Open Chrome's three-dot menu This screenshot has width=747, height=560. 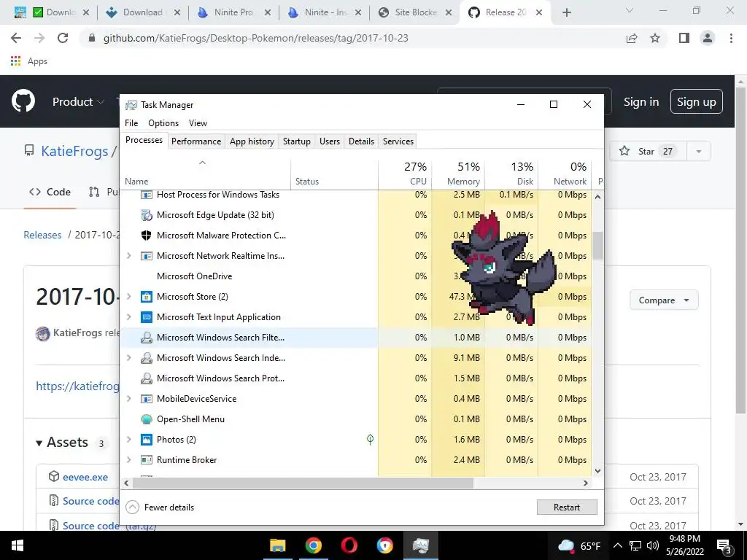[x=731, y=38]
